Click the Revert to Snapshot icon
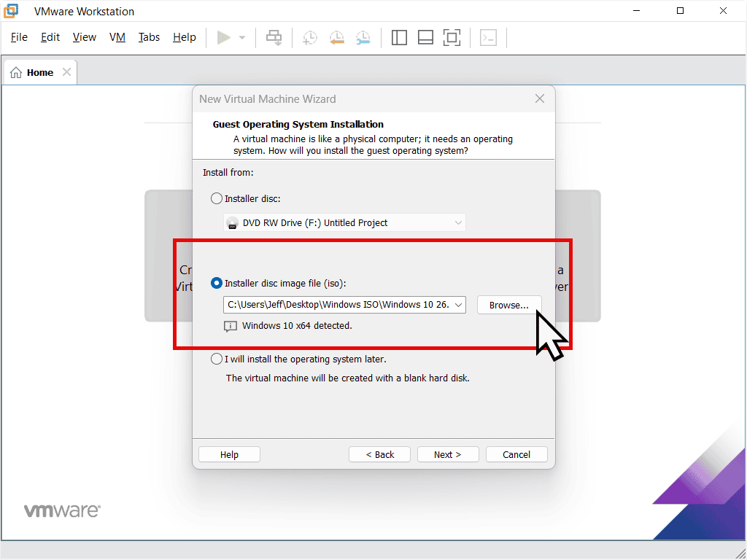Image resolution: width=747 pixels, height=560 pixels. click(336, 37)
